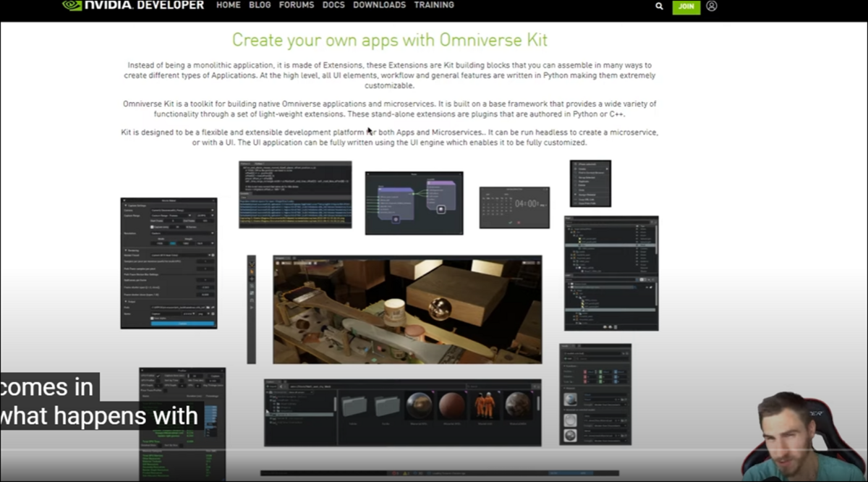Toggle the Capture every checkbox

pos(153,227)
